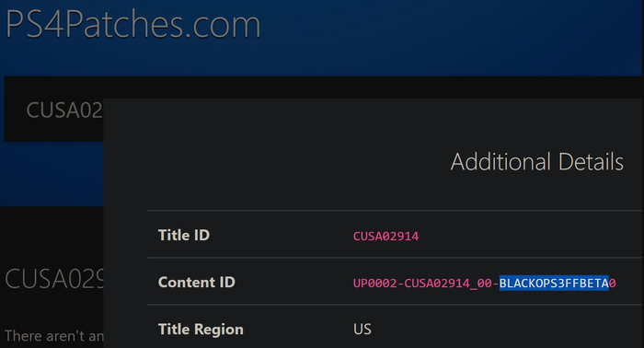Viewport: 644px width, 348px height.
Task: Select the CUSA02914 Title ID value
Action: tap(385, 237)
